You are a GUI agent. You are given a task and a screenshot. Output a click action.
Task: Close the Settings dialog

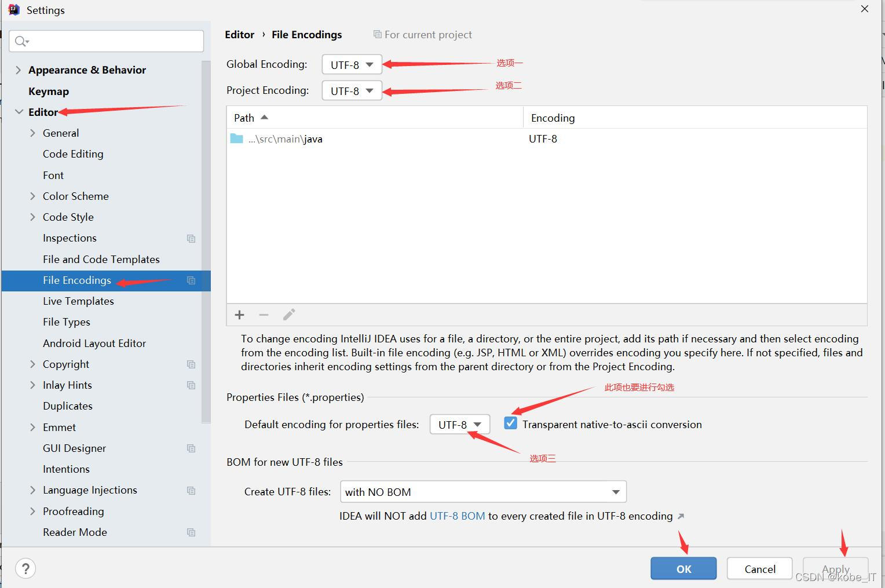click(865, 9)
